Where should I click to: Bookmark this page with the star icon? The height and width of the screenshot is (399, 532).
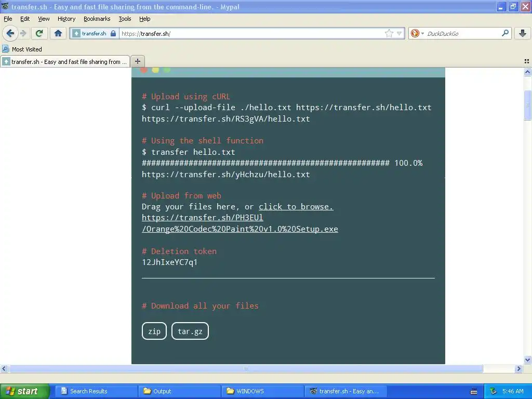389,33
